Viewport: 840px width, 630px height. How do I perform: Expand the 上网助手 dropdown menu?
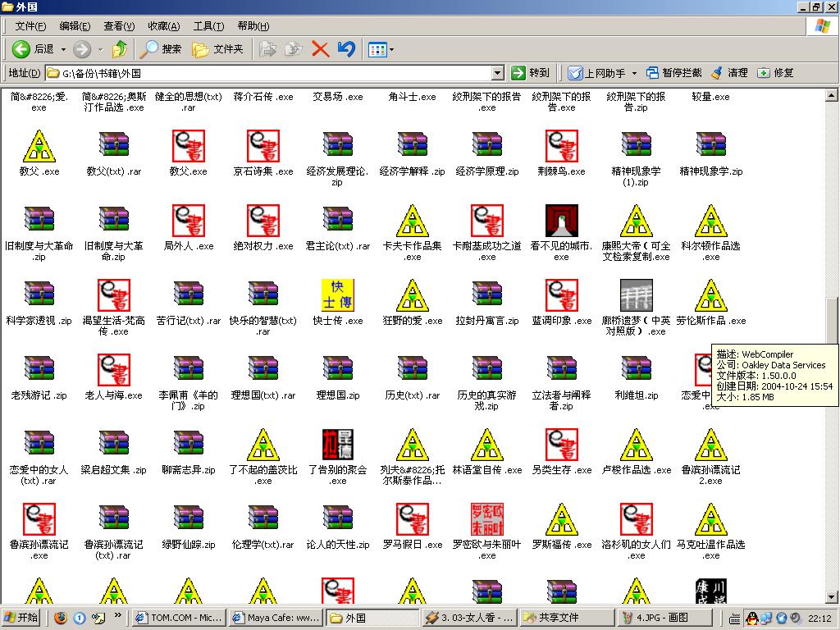[633, 73]
